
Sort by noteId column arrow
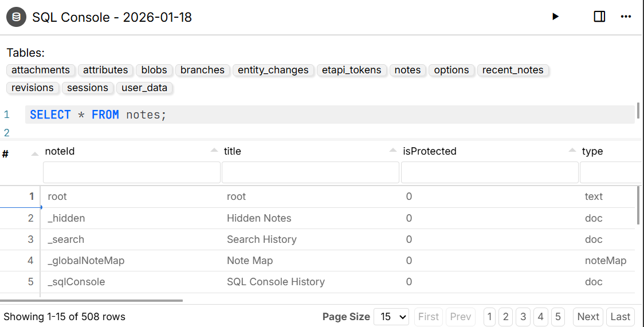tap(35, 152)
